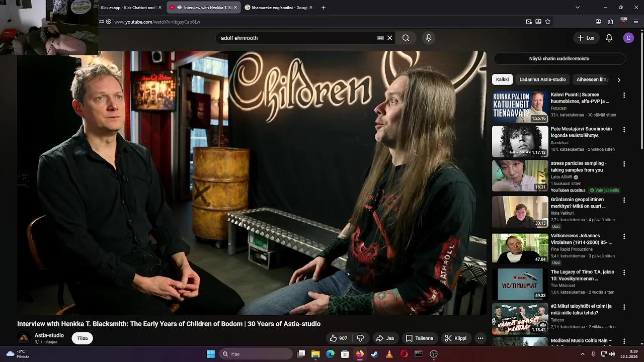644x362 pixels.
Task: Open Miksi taloyhtiöt ei toimi video thumbnail
Action: (520, 319)
